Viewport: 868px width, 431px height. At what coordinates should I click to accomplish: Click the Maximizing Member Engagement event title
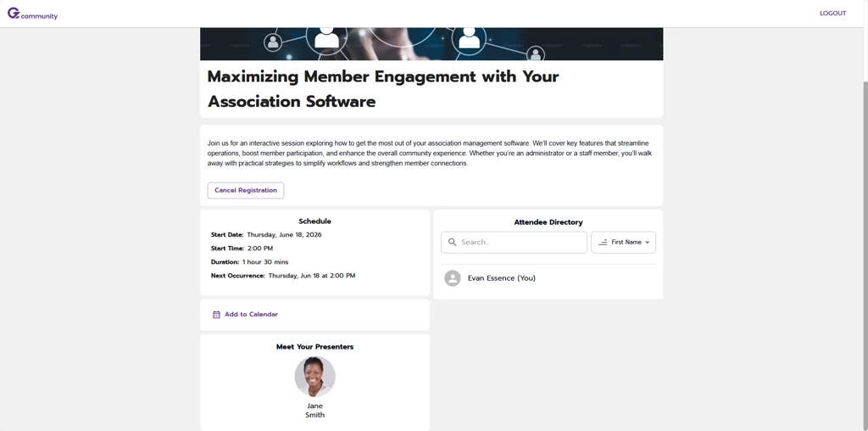(382, 88)
